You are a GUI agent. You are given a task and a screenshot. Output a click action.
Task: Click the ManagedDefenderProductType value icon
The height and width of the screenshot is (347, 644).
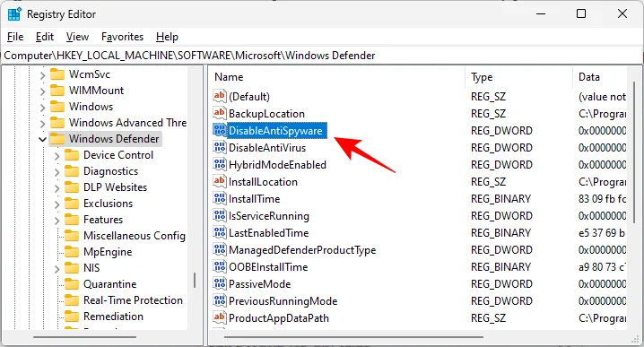click(x=220, y=249)
